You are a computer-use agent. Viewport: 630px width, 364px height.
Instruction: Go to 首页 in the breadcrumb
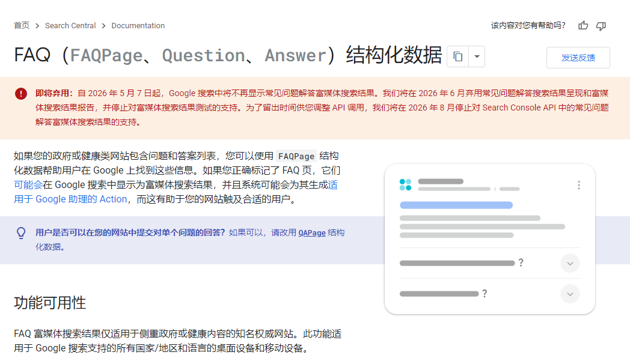click(x=22, y=26)
